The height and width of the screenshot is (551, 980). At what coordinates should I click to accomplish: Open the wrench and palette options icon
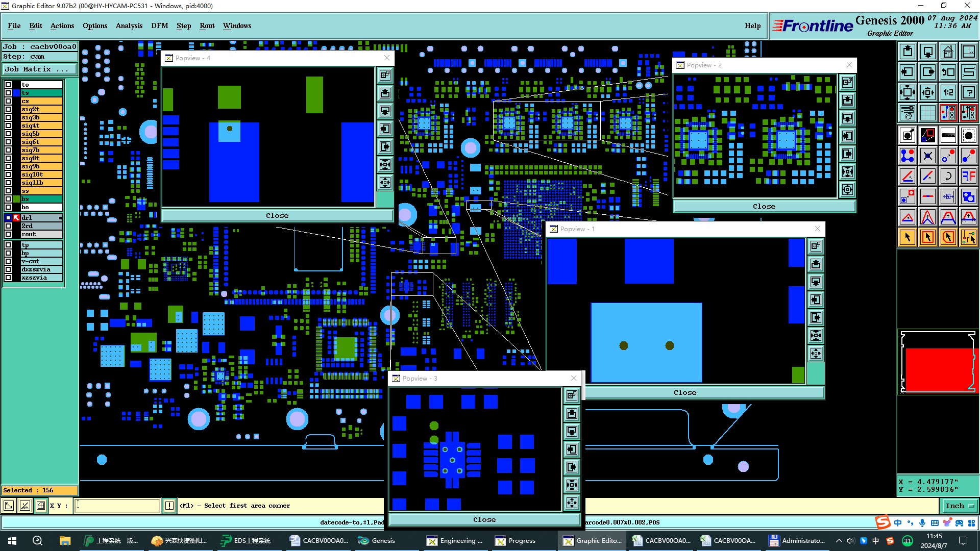tap(908, 113)
